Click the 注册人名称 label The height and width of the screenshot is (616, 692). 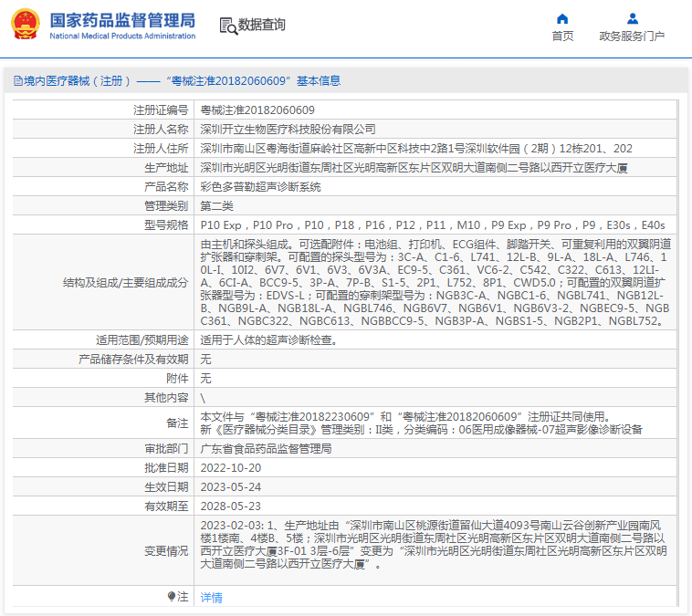click(161, 130)
